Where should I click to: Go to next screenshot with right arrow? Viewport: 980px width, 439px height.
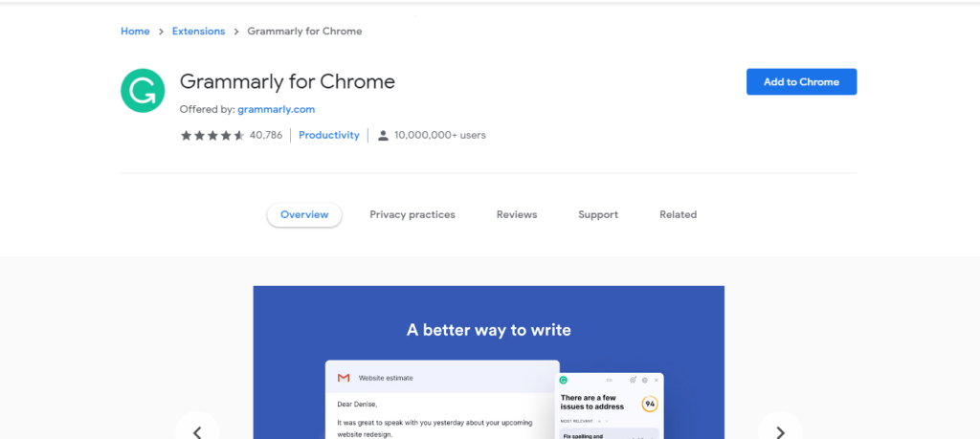point(780,431)
